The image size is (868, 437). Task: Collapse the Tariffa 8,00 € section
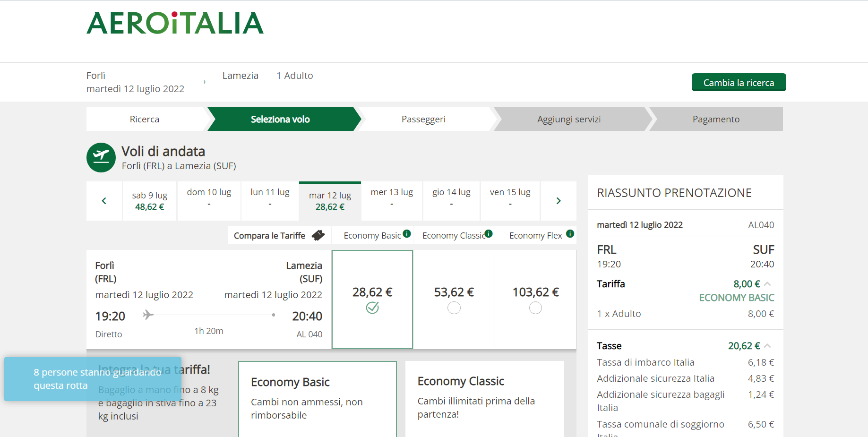(x=767, y=284)
